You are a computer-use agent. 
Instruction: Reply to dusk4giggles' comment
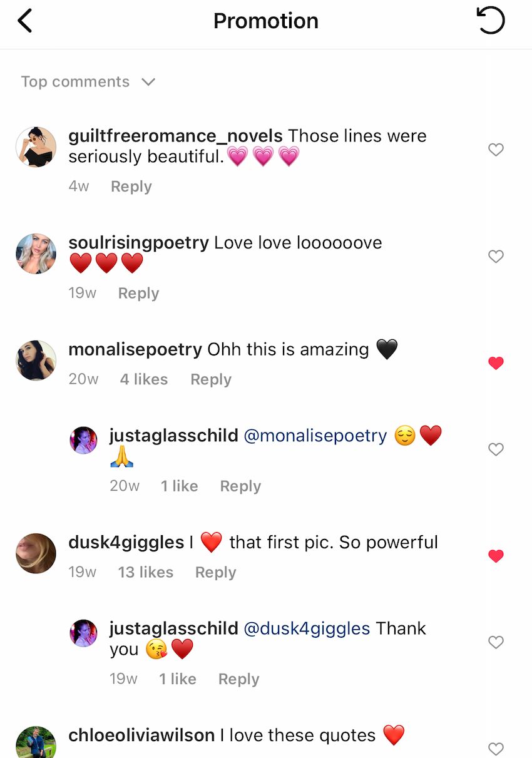click(215, 572)
